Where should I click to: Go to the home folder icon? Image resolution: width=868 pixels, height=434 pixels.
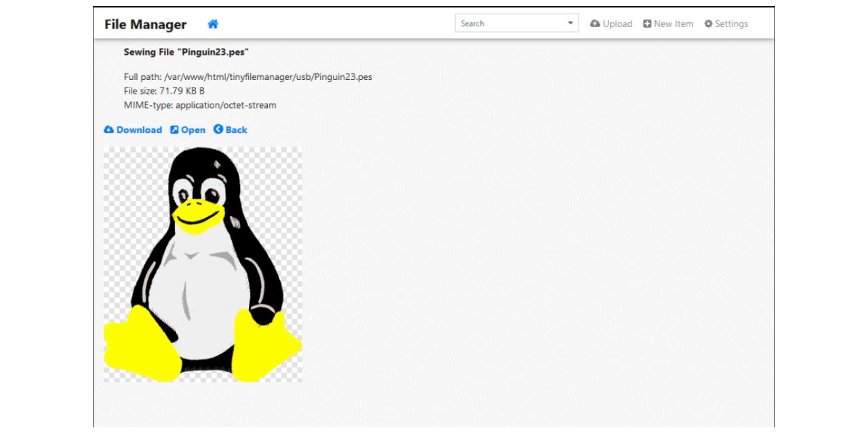212,24
